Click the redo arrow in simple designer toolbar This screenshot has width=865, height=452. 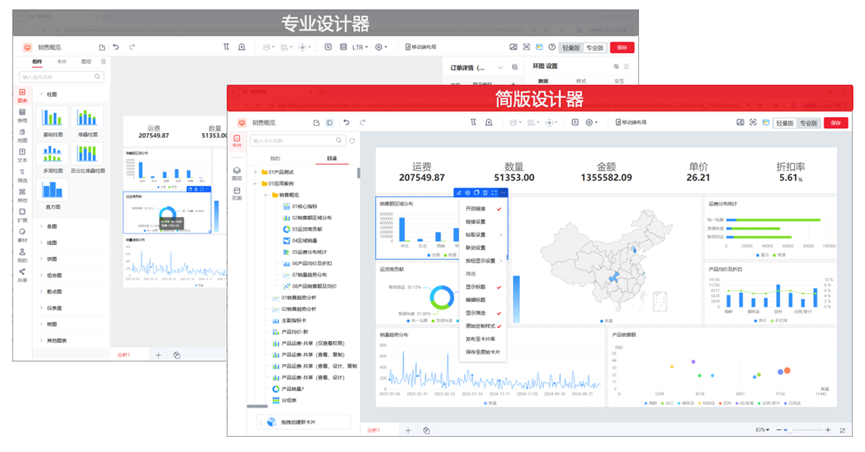click(x=362, y=122)
